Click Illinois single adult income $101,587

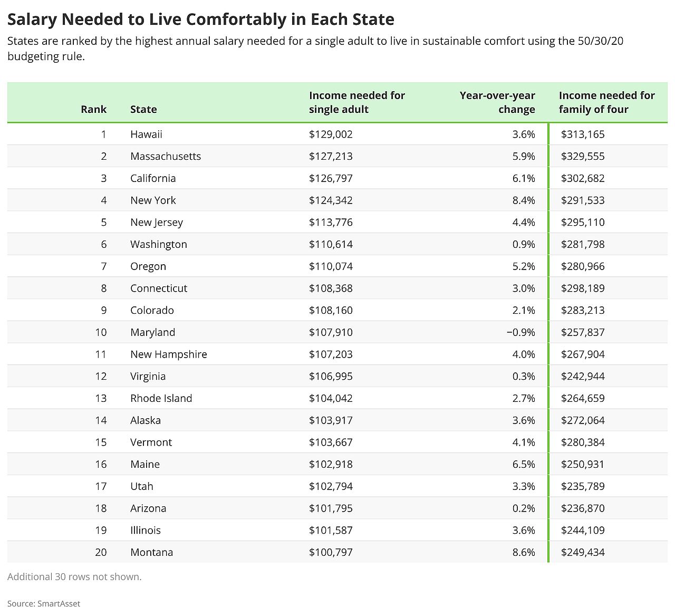tap(331, 531)
